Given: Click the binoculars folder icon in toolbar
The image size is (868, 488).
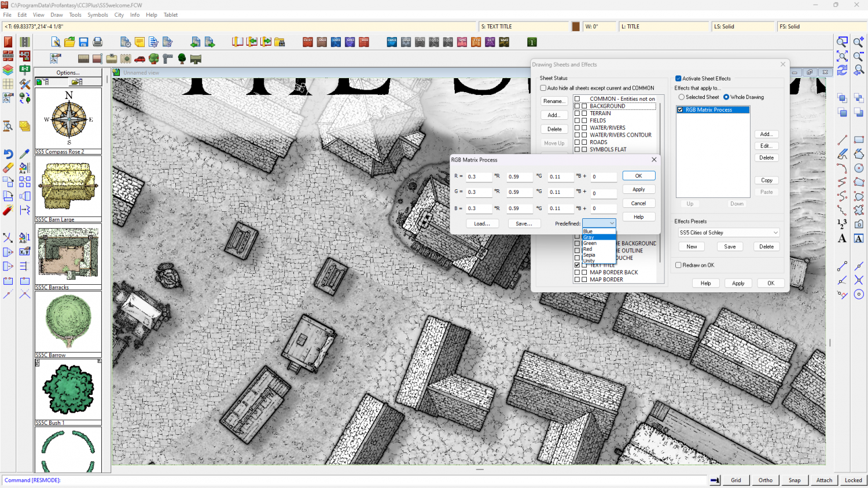Looking at the screenshot, I should coord(279,42).
